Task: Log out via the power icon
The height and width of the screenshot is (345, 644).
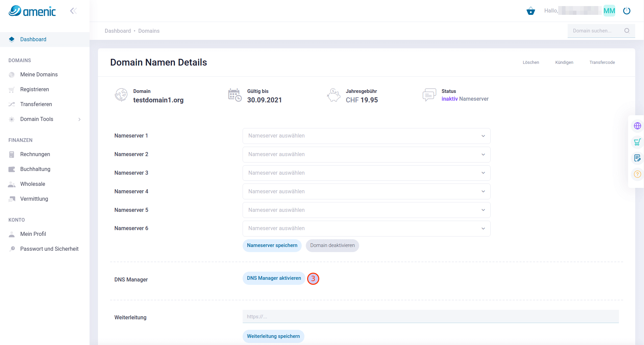Action: tap(627, 11)
